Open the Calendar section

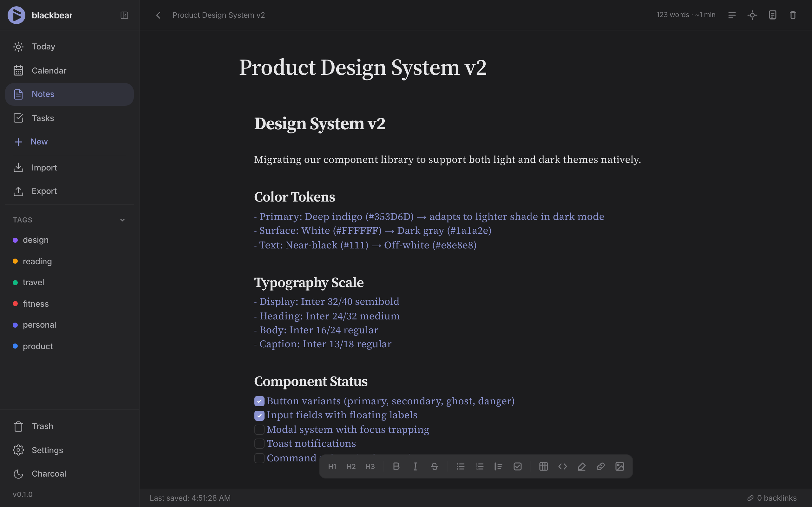(x=49, y=70)
